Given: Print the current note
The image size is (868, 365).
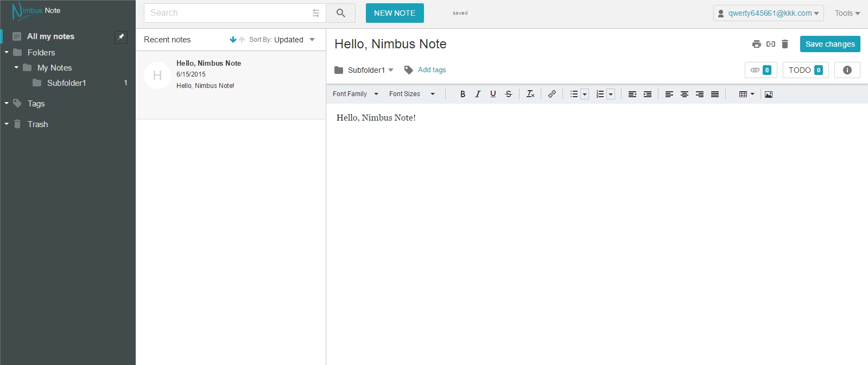Looking at the screenshot, I should (757, 44).
